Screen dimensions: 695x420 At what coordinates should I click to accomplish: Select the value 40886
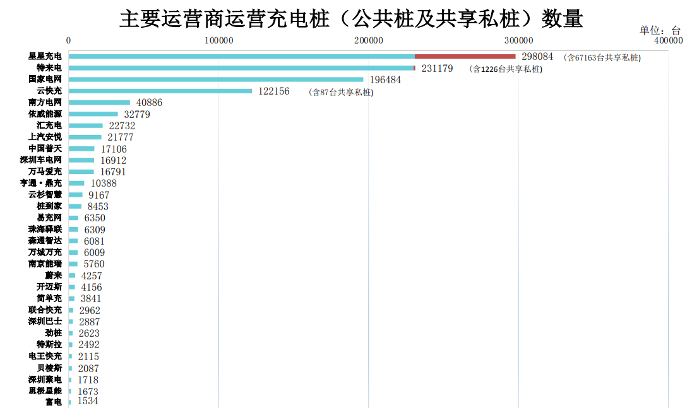(149, 103)
